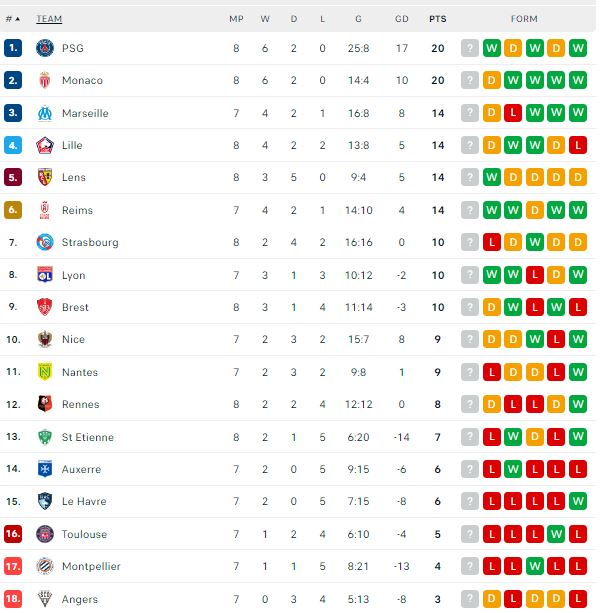Click the Monaco club crest icon

pyautogui.click(x=44, y=80)
